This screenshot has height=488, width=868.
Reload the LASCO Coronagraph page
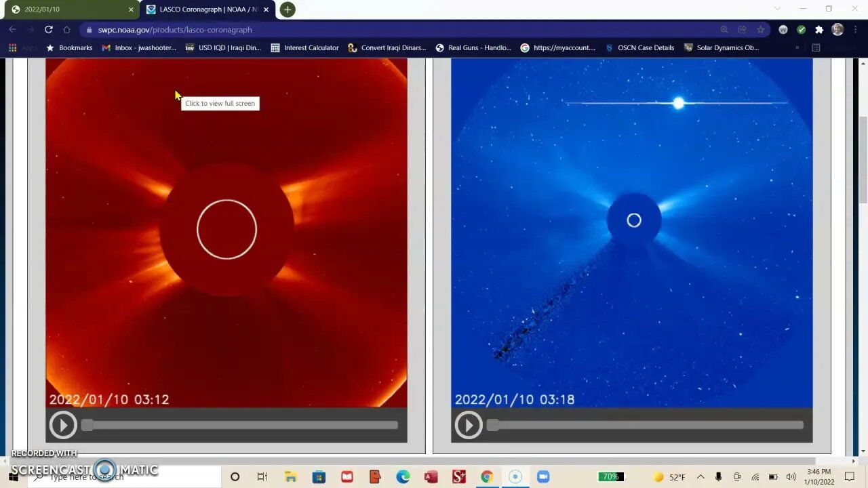click(48, 29)
